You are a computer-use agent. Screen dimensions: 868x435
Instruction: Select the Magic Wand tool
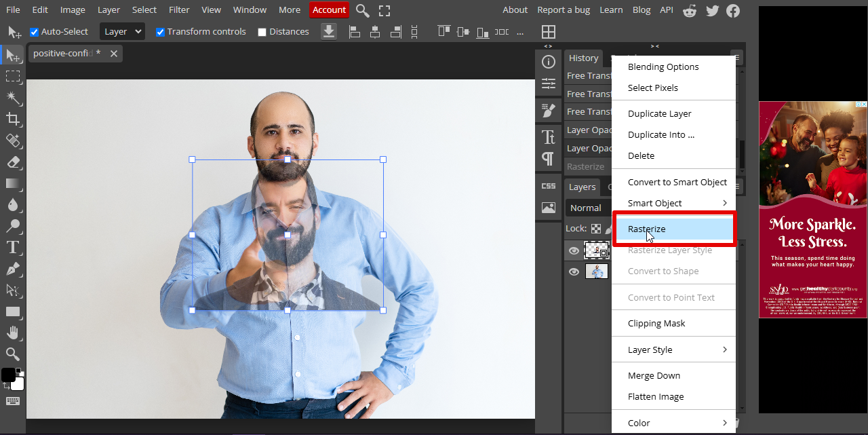(x=13, y=98)
